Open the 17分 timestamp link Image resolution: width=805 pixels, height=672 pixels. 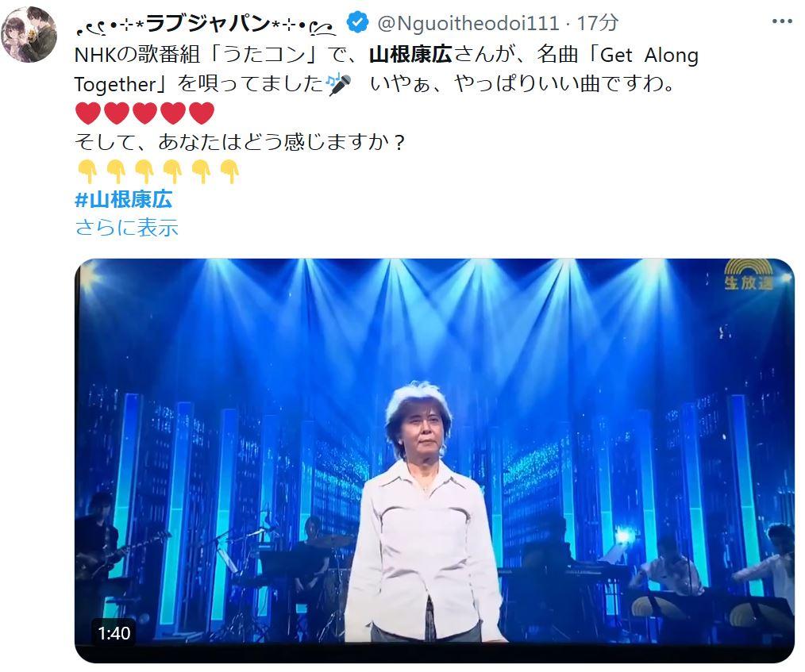click(597, 23)
